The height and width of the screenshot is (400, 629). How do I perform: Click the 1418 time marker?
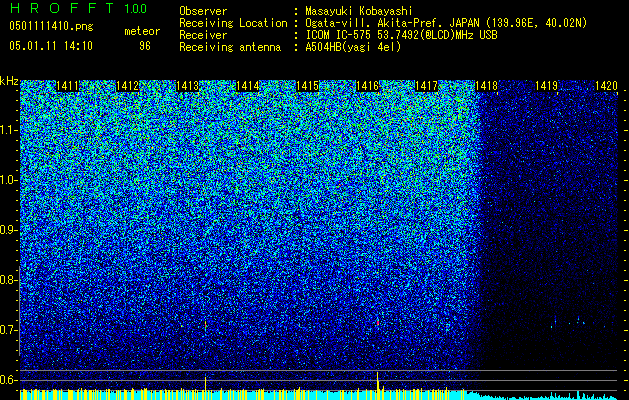(x=487, y=86)
